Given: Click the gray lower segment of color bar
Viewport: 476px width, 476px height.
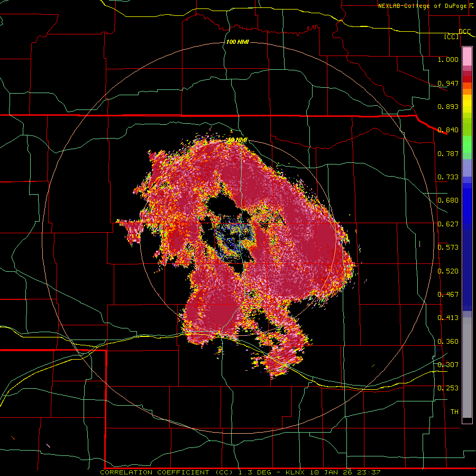Looking at the screenshot, I should coord(467,368).
